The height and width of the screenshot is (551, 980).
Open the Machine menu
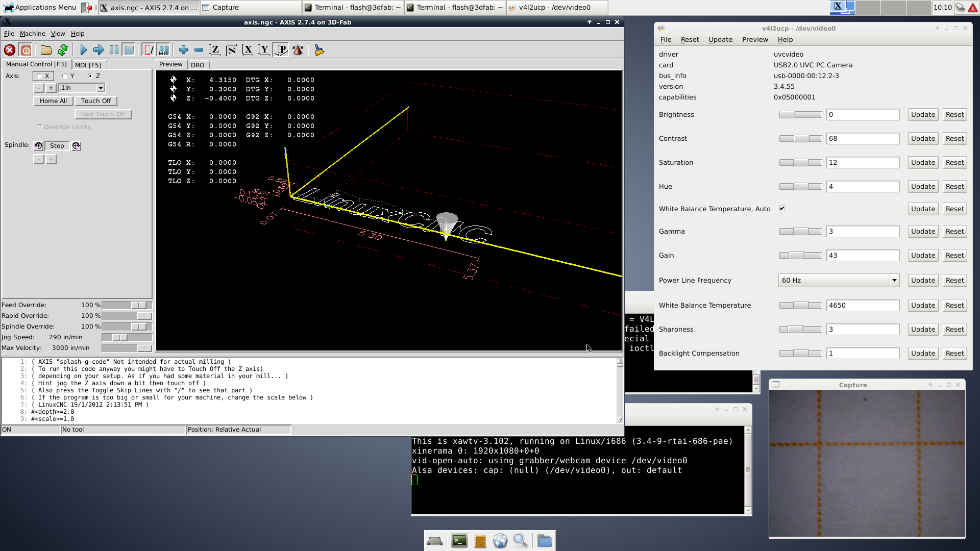click(x=33, y=34)
